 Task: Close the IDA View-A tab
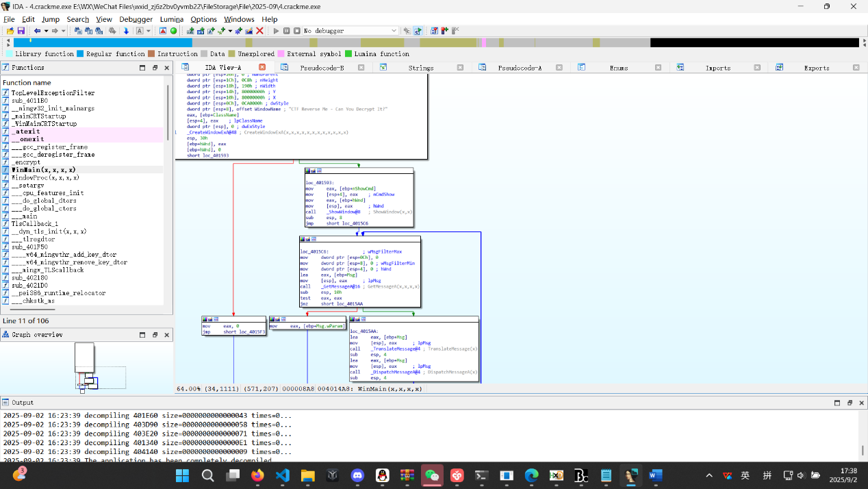coord(261,67)
